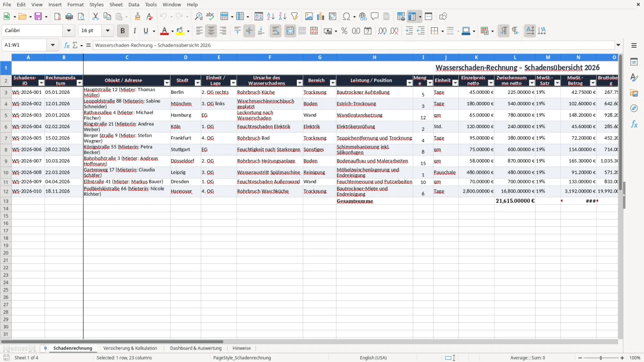
Task: Toggle Bold formatting
Action: (123, 31)
